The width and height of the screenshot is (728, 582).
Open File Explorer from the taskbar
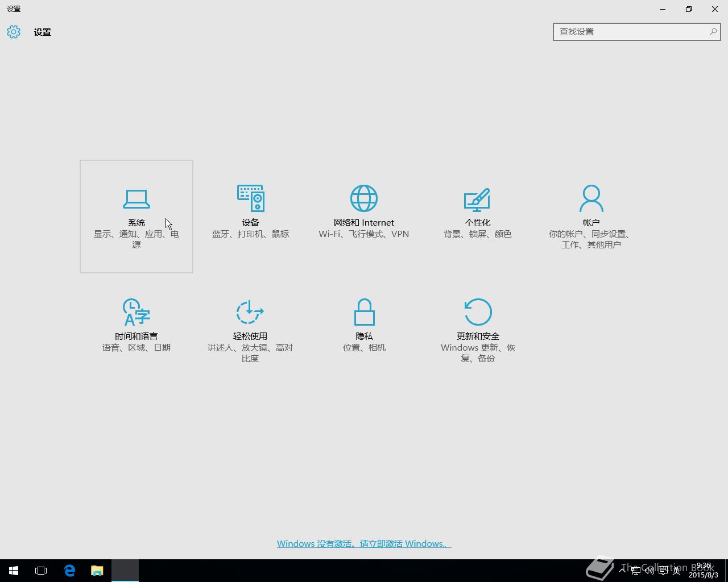click(x=97, y=571)
